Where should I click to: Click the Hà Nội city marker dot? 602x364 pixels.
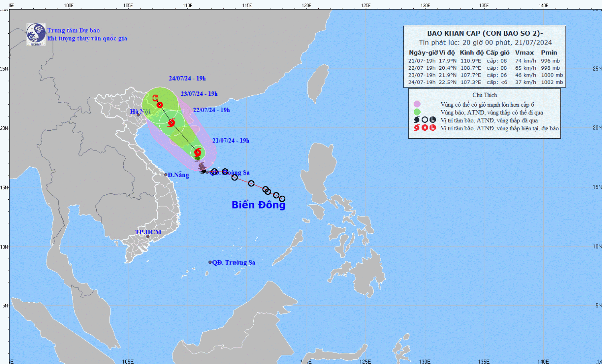[138, 115]
